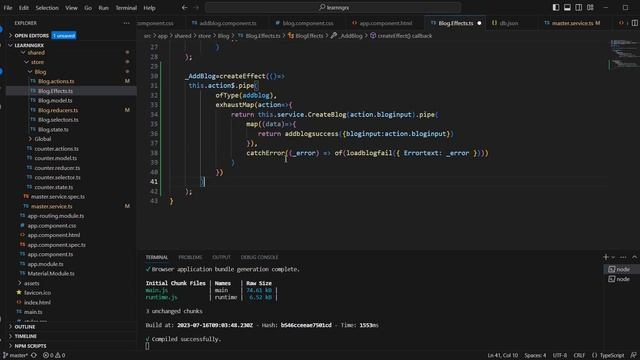The image size is (640, 360).
Task: Open Blog.state.ts file
Action: 53,129
